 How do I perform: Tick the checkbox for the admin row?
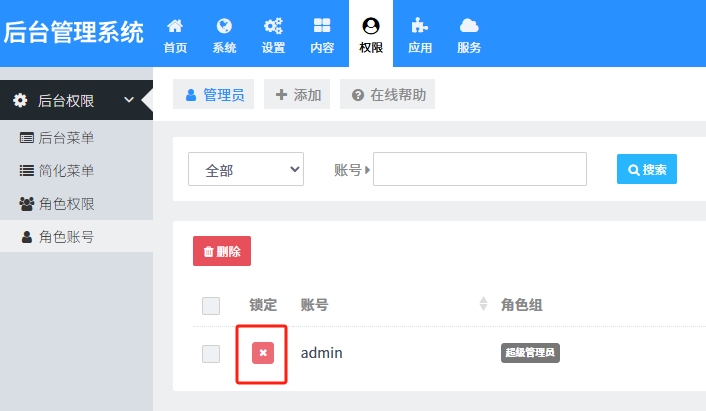[211, 353]
